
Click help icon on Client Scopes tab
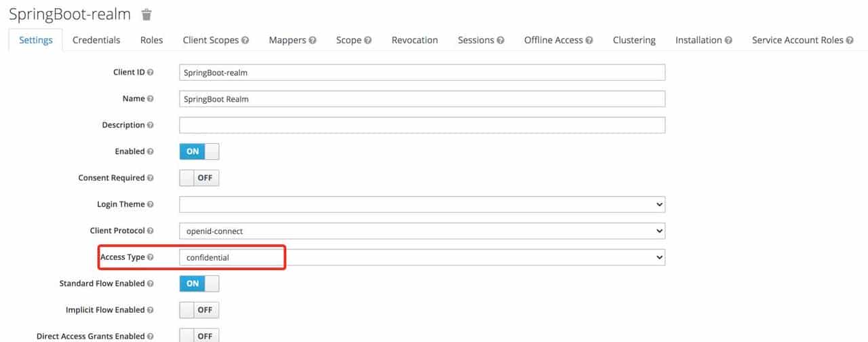245,41
